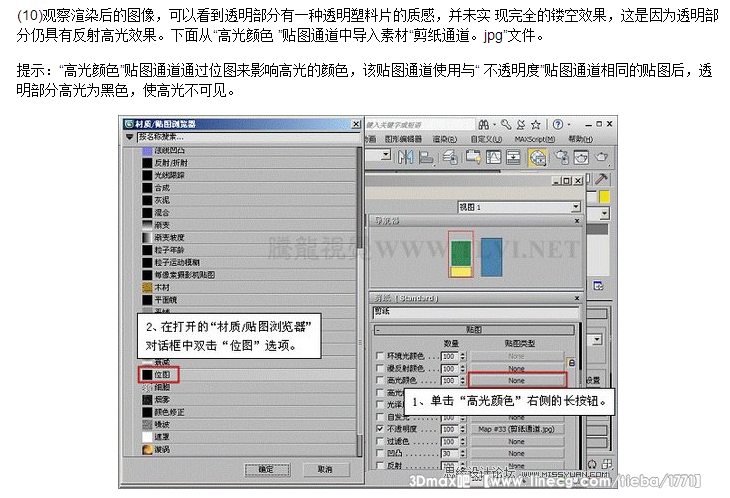Open the MAXScript(M) menu
Viewport: 730px width, 498px height.
click(x=535, y=139)
